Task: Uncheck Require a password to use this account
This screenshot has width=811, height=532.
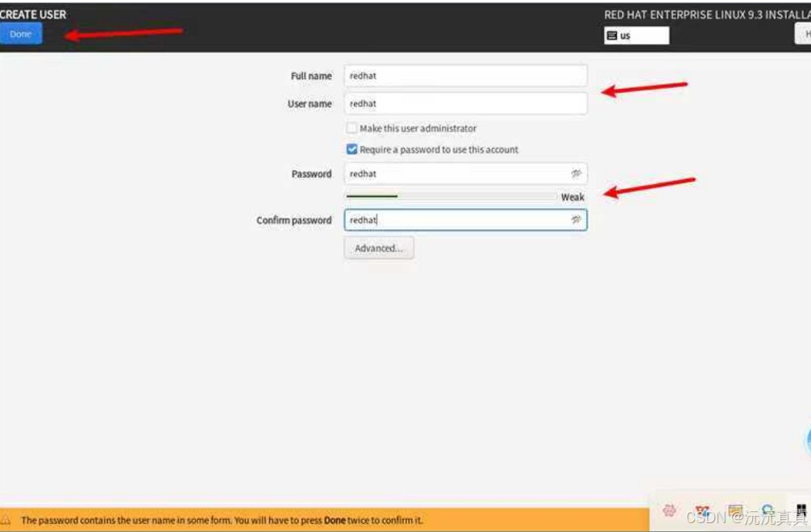Action: (x=351, y=149)
